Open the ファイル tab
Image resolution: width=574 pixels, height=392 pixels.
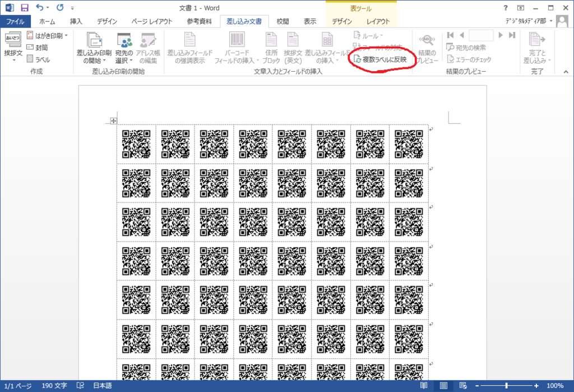15,21
